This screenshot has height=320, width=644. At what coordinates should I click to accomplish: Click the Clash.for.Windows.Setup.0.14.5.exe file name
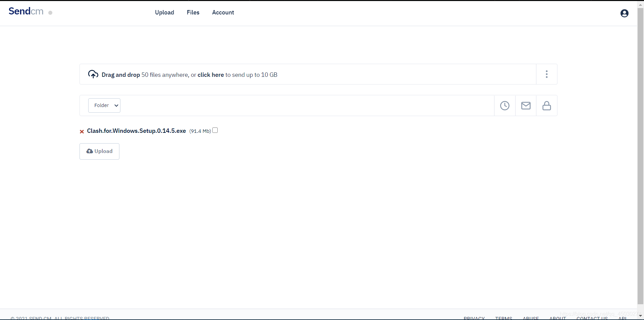(137, 131)
